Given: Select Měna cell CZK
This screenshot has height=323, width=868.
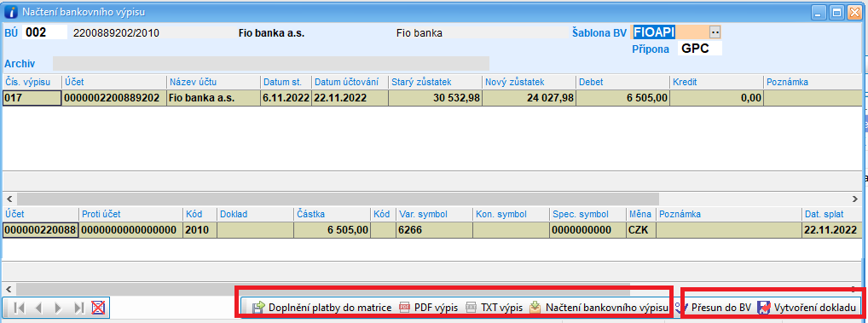Looking at the screenshot, I should tap(641, 230).
